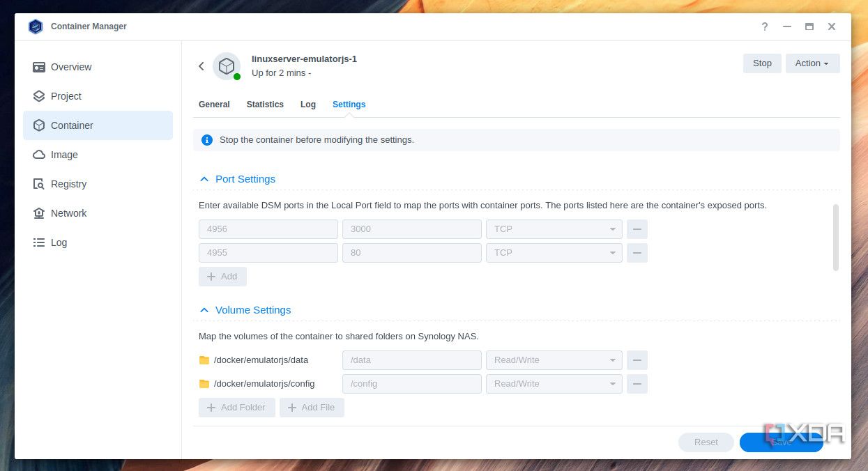Click the Registry search icon
Viewport: 868px width, 471px height.
(39, 184)
